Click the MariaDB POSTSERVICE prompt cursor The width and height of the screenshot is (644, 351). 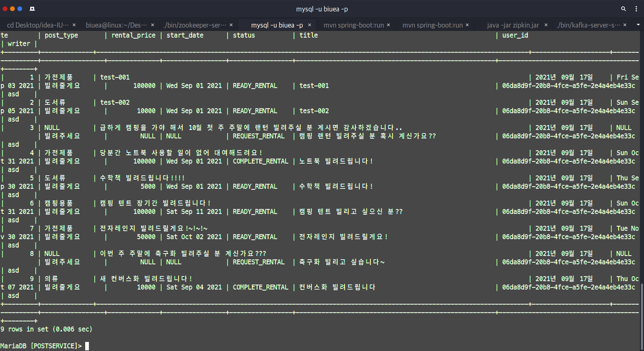coord(87,346)
